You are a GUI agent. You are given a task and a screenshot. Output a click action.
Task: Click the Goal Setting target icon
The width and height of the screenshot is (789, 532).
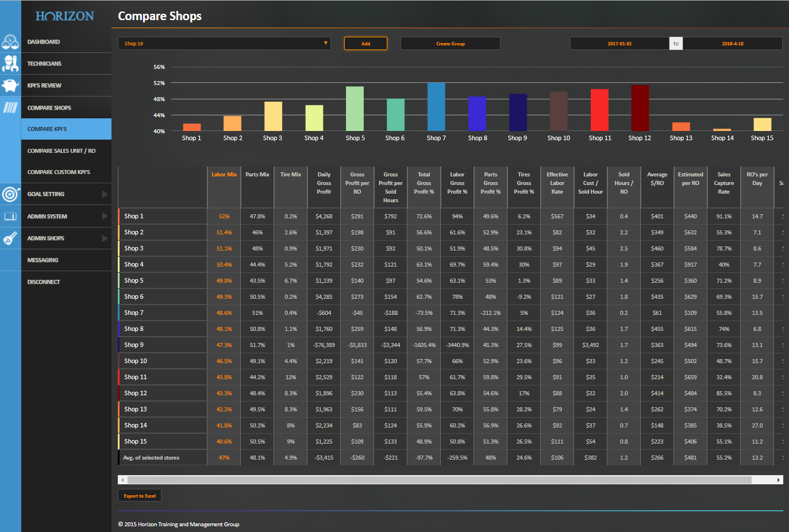pyautogui.click(x=10, y=194)
